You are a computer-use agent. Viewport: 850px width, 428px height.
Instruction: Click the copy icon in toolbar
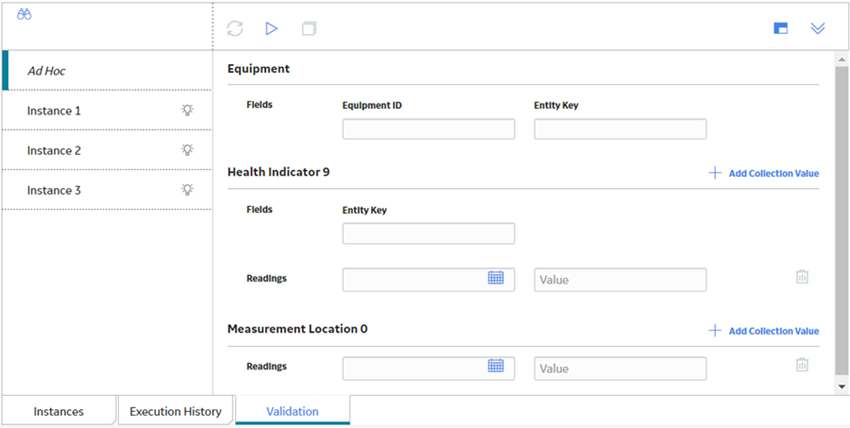[309, 29]
